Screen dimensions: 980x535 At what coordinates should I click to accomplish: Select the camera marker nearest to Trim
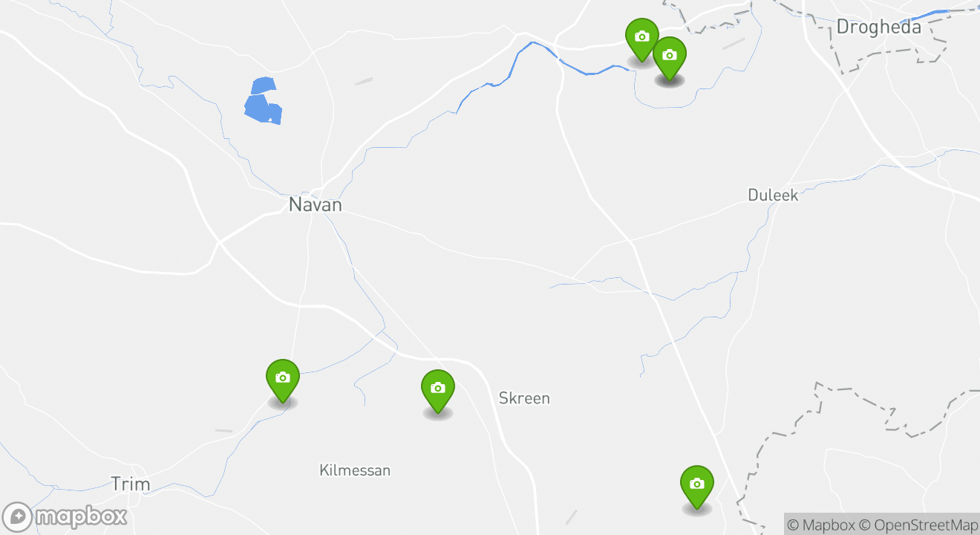pyautogui.click(x=282, y=378)
